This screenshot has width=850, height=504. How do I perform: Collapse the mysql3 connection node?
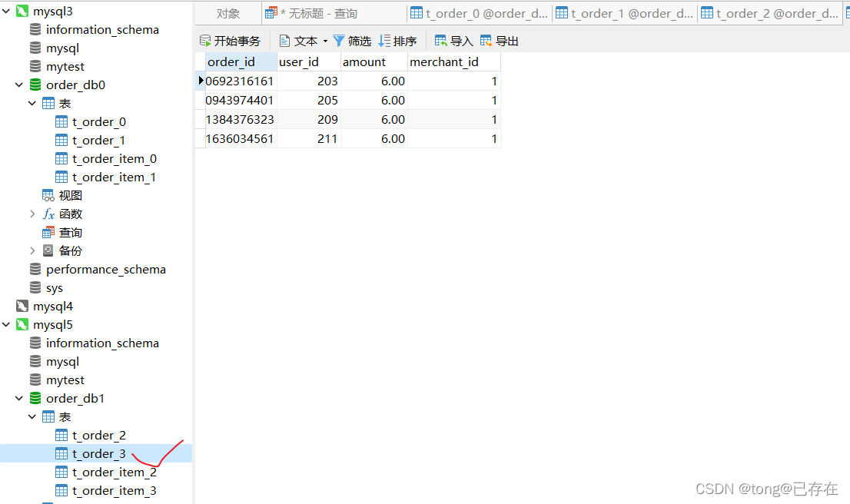pos(6,11)
